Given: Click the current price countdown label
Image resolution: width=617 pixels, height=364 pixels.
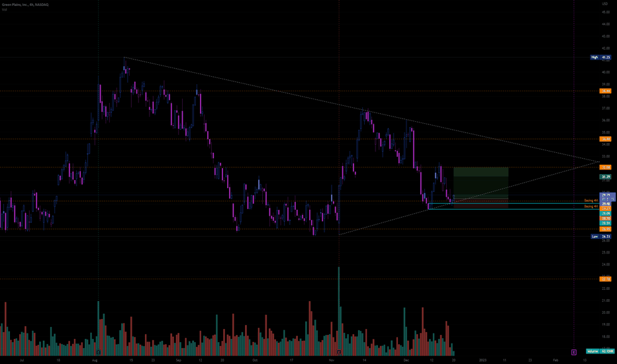Looking at the screenshot, I should (x=607, y=197).
